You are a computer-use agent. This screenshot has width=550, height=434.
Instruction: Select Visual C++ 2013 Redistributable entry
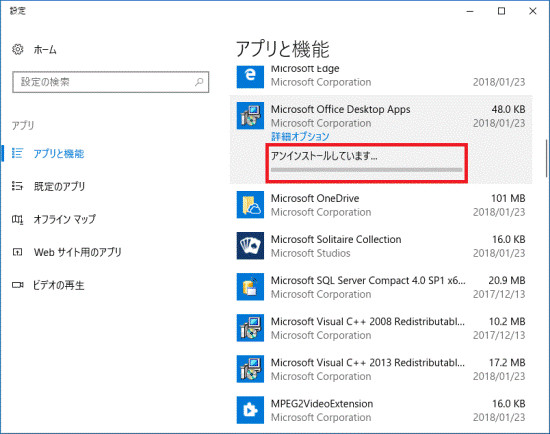coord(381,369)
